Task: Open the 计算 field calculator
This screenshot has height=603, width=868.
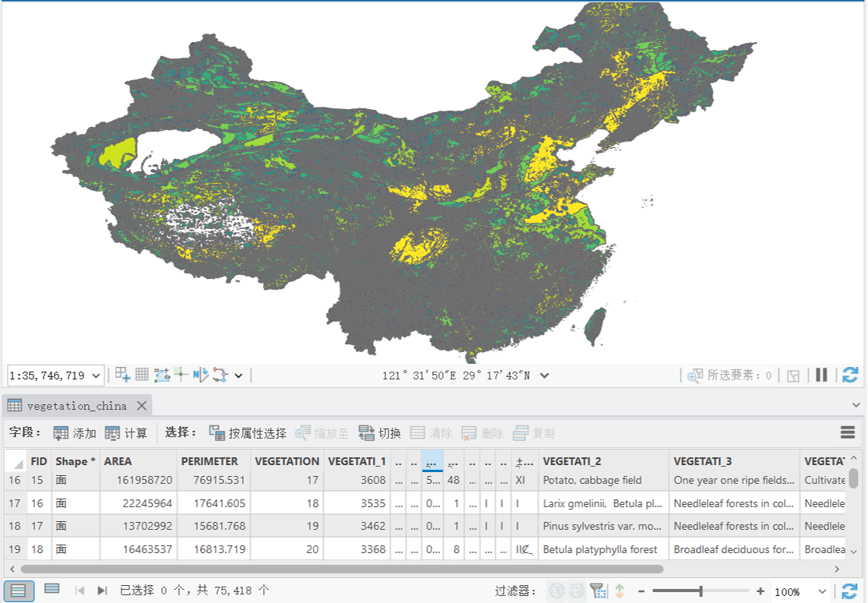Action: (125, 433)
